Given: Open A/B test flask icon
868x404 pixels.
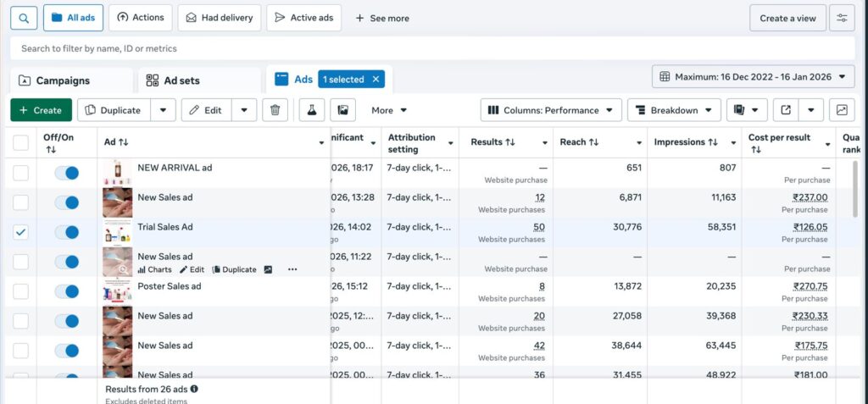Looking at the screenshot, I should coord(312,110).
